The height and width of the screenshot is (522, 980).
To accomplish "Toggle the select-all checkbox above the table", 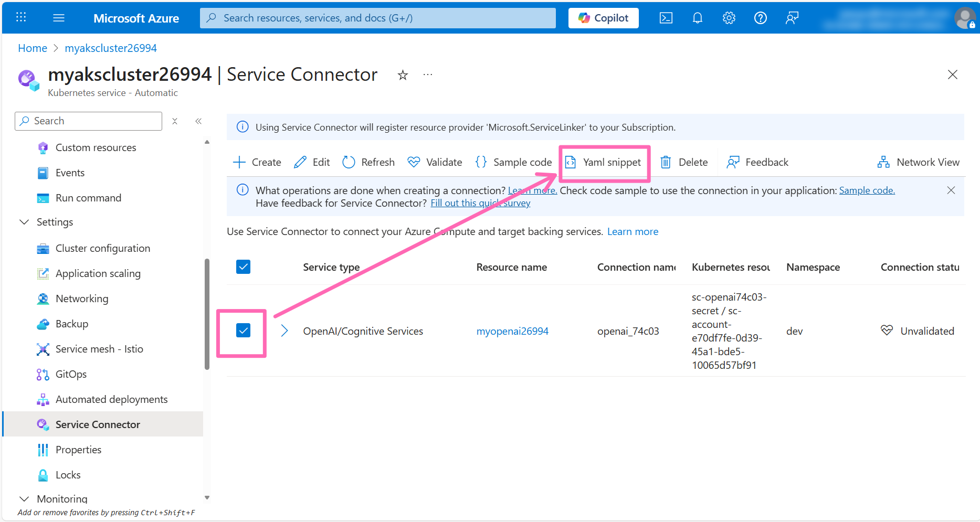I will 243,267.
